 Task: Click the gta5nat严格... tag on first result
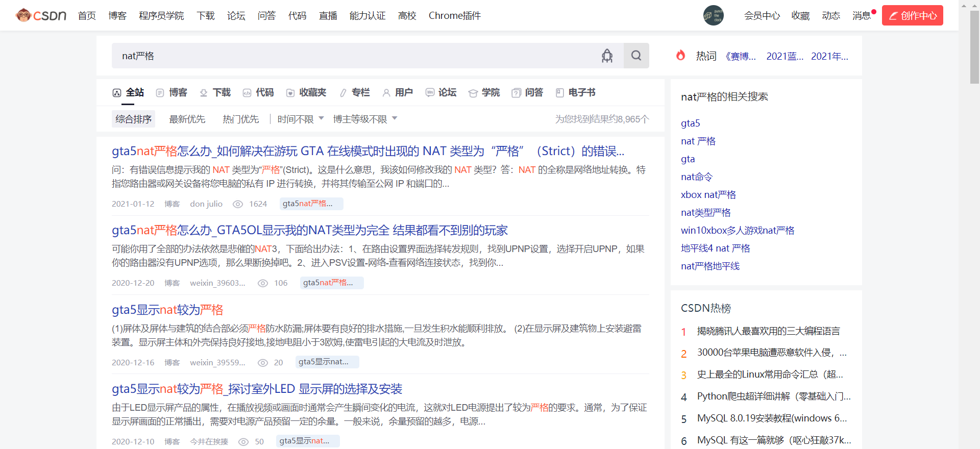point(311,204)
